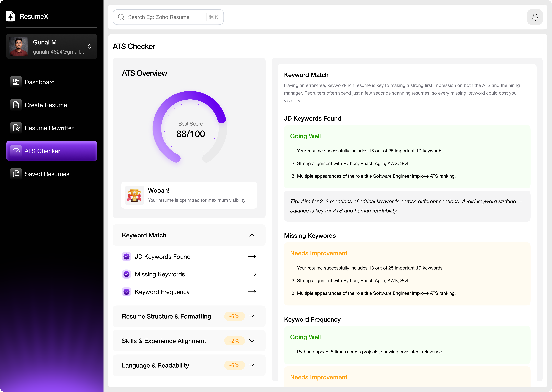This screenshot has height=392, width=552.
Task: Select ATS Checker in the sidebar
Action: tap(52, 151)
